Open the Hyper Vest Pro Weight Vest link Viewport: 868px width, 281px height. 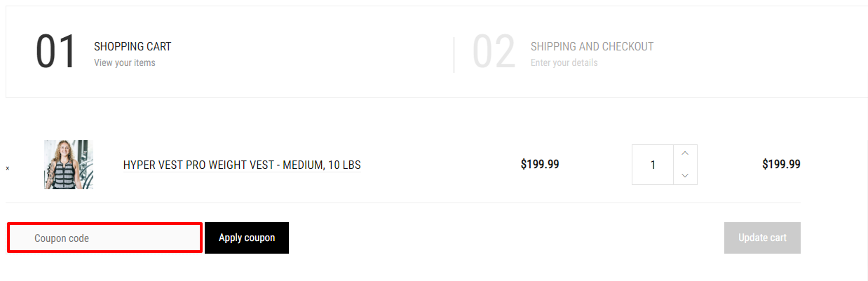coord(242,165)
